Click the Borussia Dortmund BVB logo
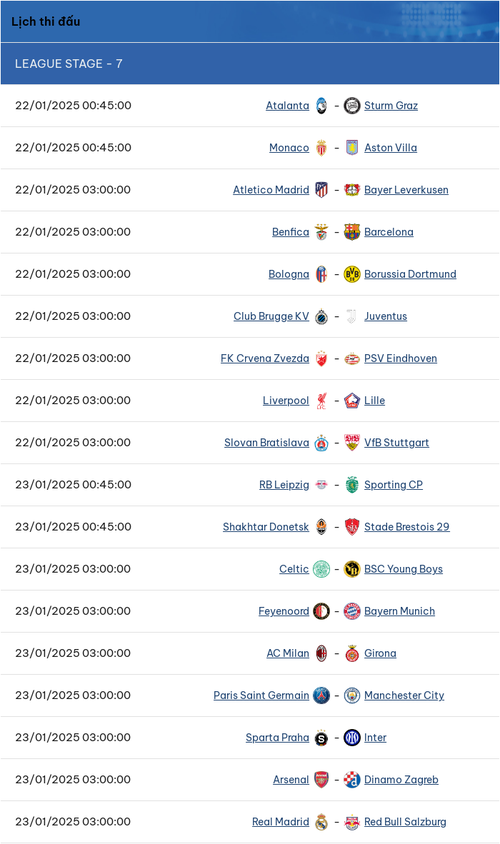 (x=352, y=274)
